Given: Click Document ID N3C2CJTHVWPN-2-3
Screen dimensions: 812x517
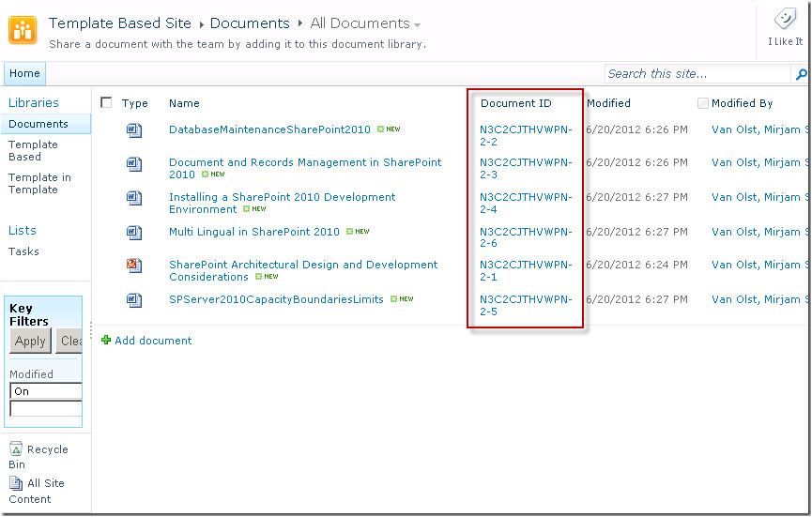Looking at the screenshot, I should [526, 168].
